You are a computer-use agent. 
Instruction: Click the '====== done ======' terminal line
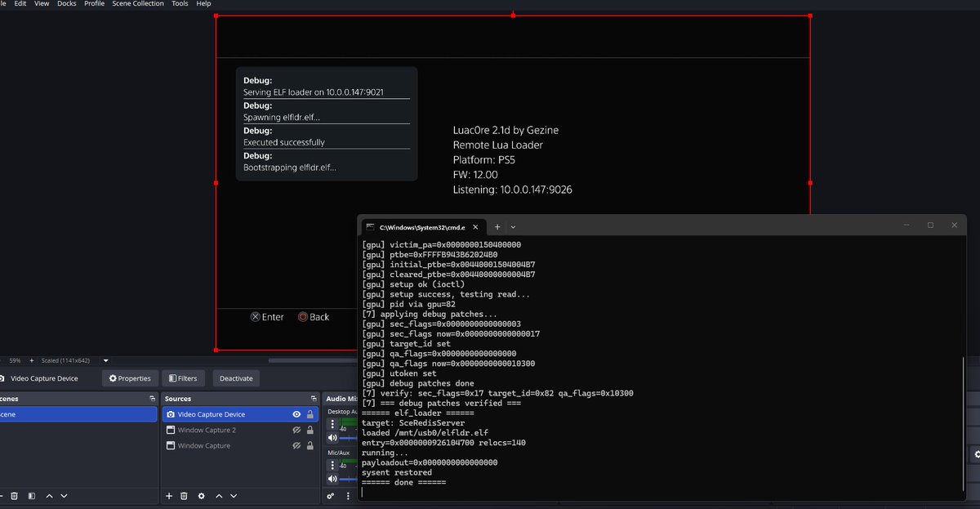[403, 483]
